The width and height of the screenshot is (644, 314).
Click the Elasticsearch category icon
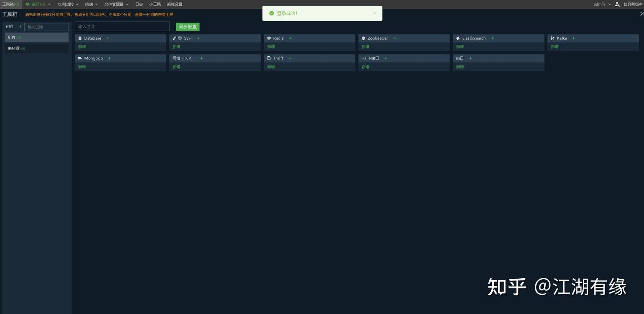click(457, 38)
